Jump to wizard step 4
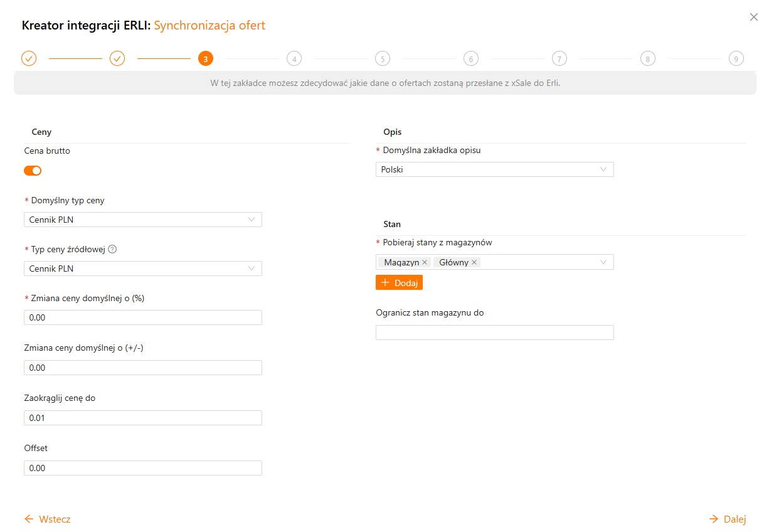 pos(294,58)
